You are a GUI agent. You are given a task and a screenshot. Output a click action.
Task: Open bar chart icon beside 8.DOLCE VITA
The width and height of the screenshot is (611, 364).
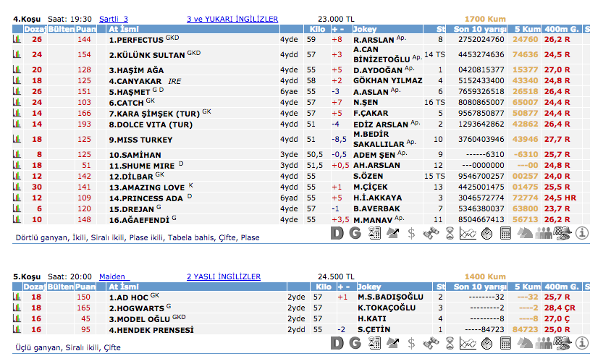coord(17,124)
